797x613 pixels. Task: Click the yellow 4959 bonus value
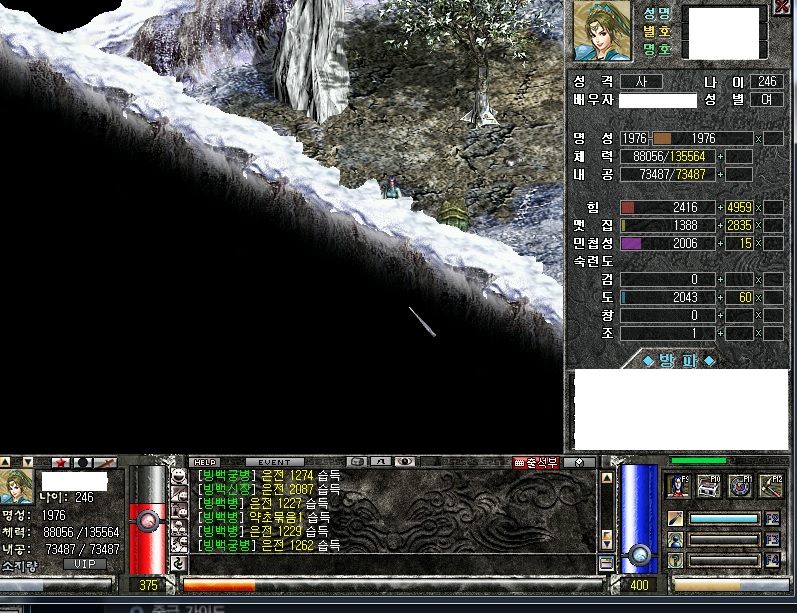click(x=739, y=207)
